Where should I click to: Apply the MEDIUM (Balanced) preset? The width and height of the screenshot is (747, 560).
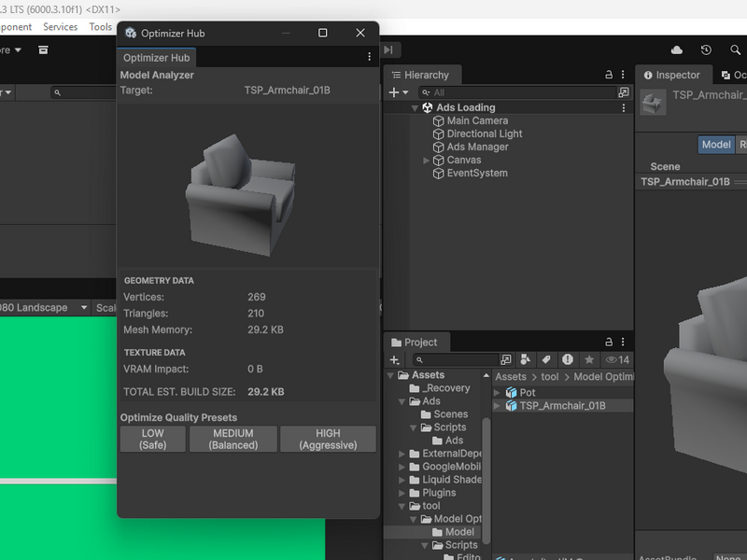tap(233, 439)
